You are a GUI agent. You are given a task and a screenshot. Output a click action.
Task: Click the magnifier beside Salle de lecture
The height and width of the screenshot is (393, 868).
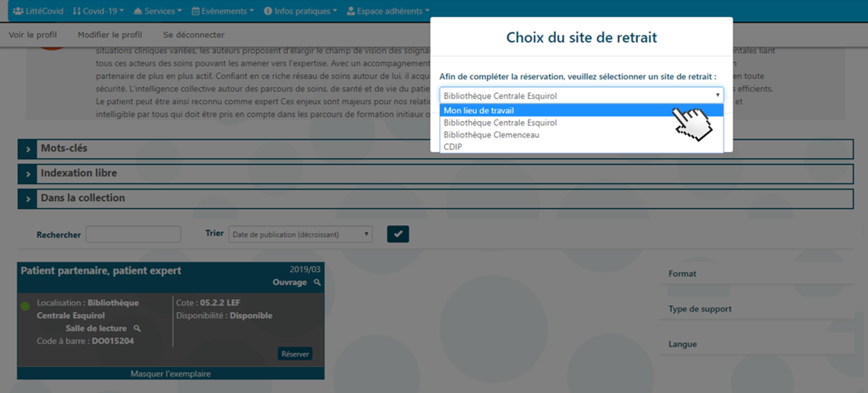point(137,328)
